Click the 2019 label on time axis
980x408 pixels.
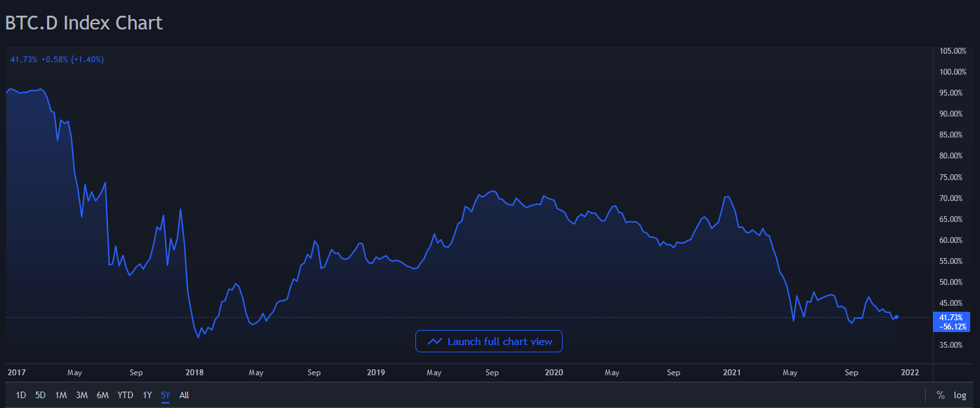[376, 373]
